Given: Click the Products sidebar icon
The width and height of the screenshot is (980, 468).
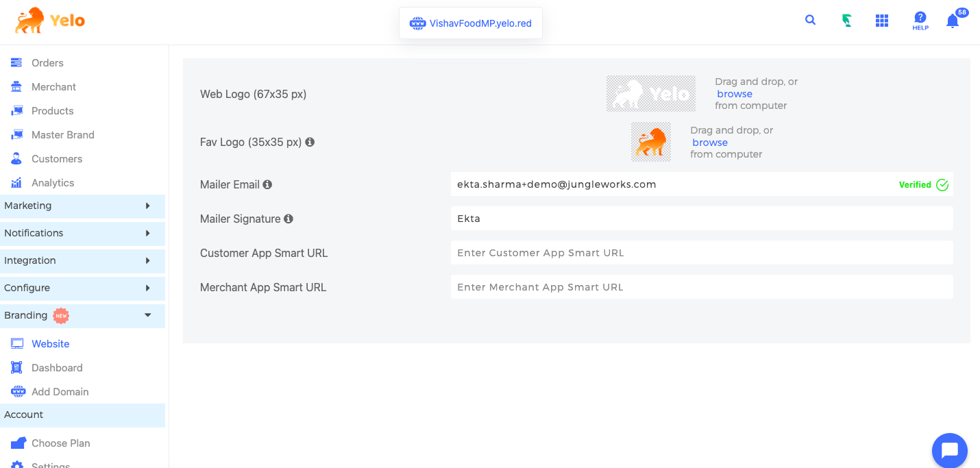Looking at the screenshot, I should [x=16, y=110].
